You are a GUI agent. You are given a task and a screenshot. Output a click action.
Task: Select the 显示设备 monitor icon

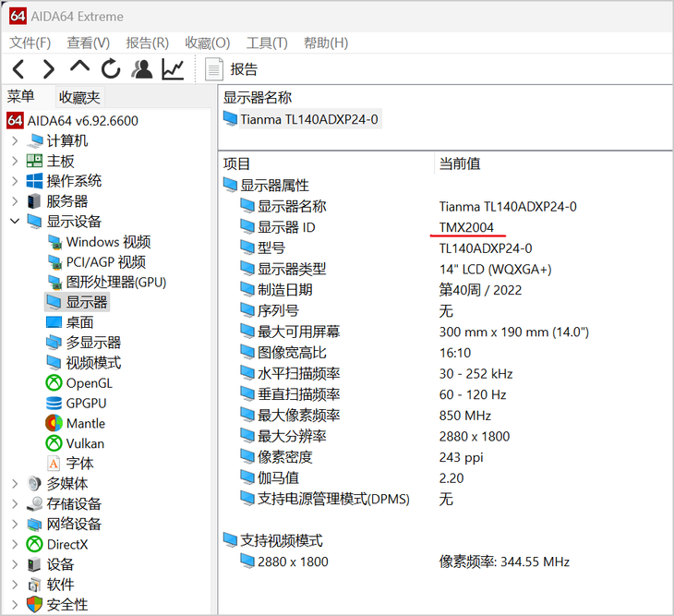pyautogui.click(x=34, y=222)
